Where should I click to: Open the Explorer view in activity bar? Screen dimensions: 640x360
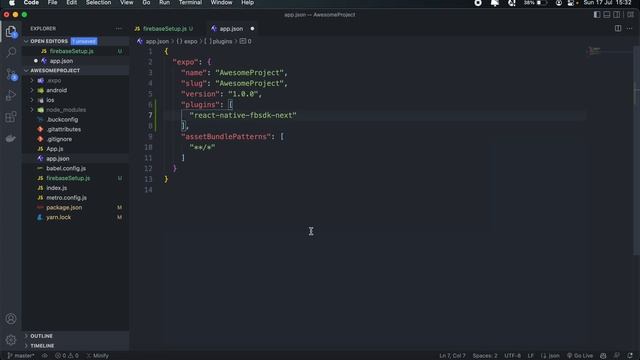tap(11, 31)
